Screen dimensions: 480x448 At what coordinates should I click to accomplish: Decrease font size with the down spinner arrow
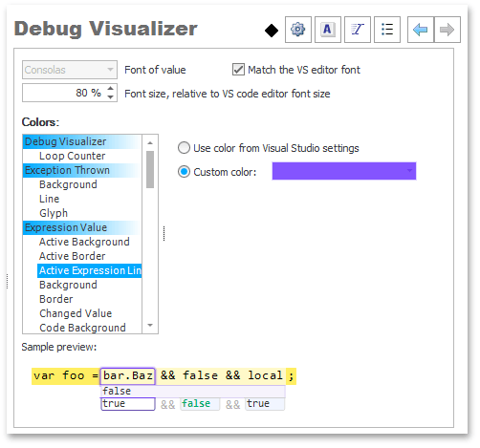point(110,96)
